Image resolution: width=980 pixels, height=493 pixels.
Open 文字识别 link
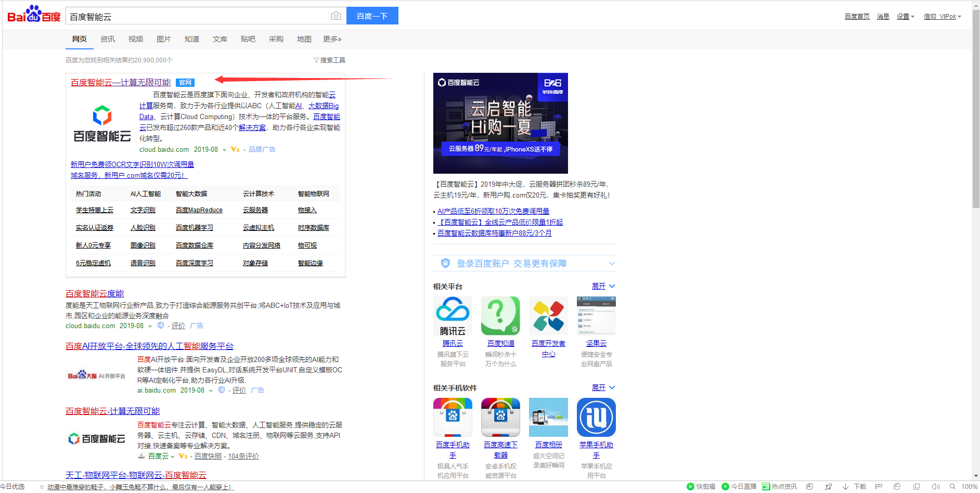[143, 210]
